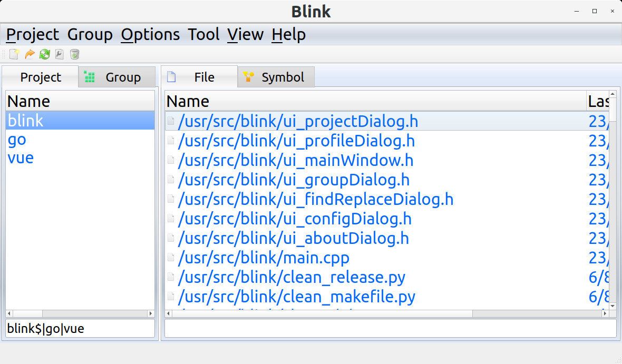Click the file list scroll-down arrow
The height and width of the screenshot is (364, 622).
[x=613, y=305]
